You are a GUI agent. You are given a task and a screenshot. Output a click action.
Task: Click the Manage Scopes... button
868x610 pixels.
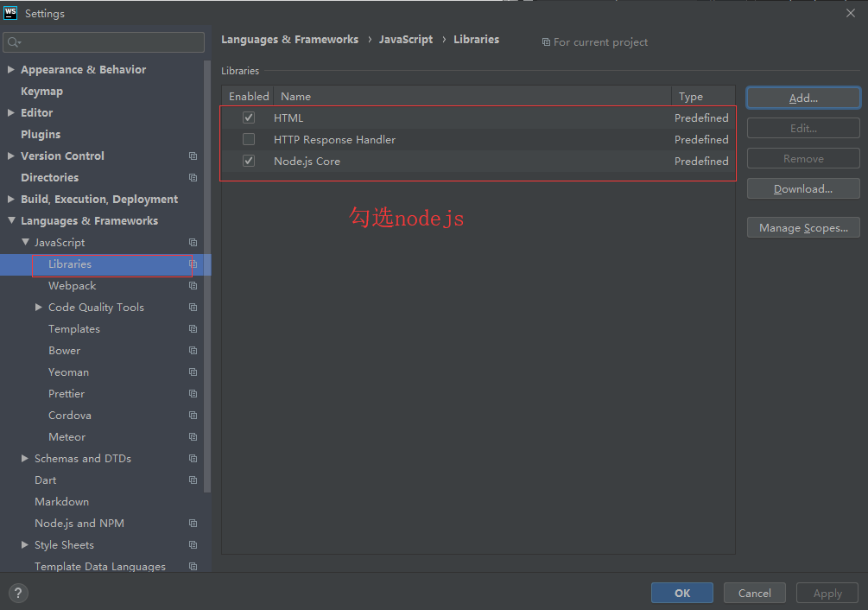tap(803, 227)
